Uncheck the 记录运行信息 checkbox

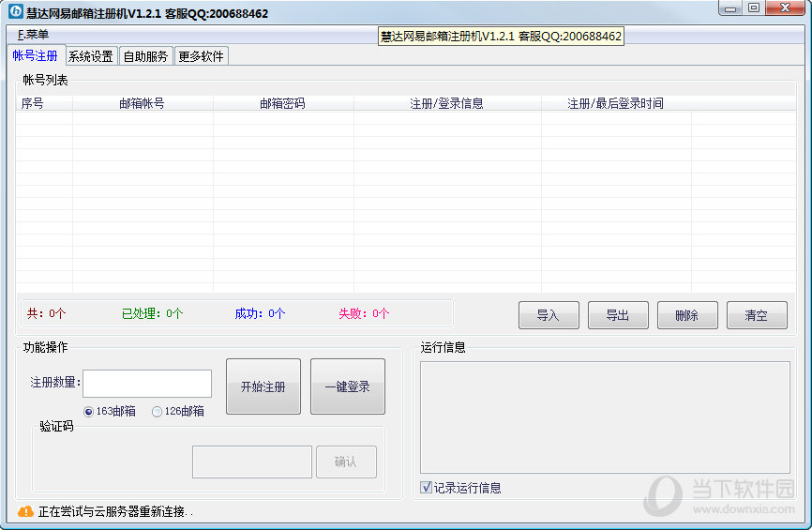pos(427,488)
